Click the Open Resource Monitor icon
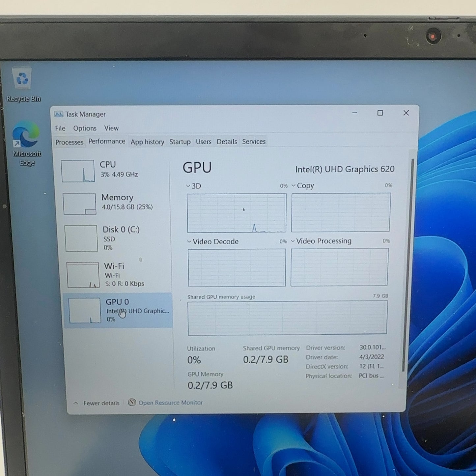476x476 pixels. (132, 402)
